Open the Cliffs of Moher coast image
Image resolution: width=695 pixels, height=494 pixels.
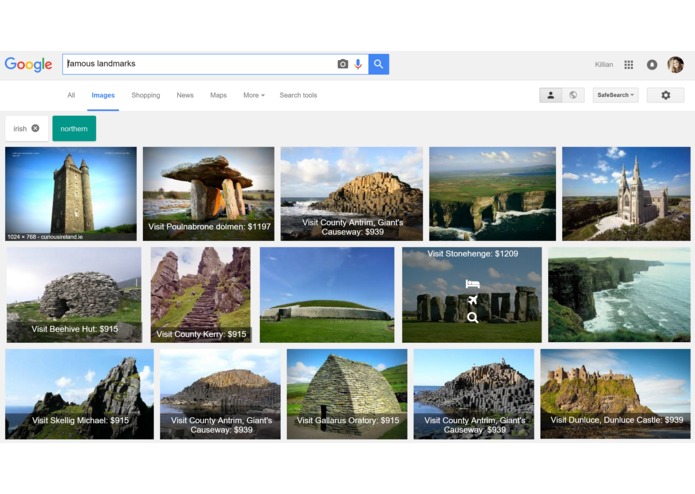[619, 295]
